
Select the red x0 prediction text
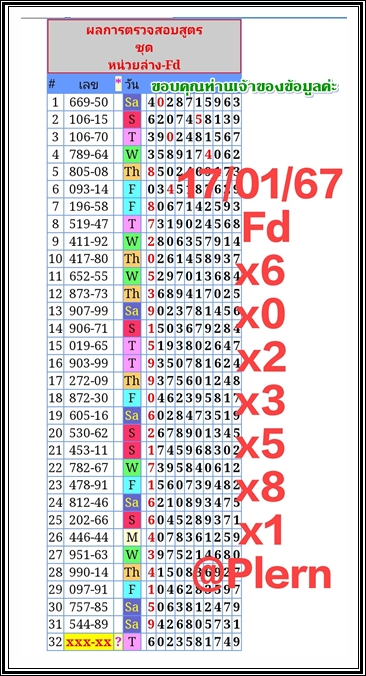click(261, 315)
